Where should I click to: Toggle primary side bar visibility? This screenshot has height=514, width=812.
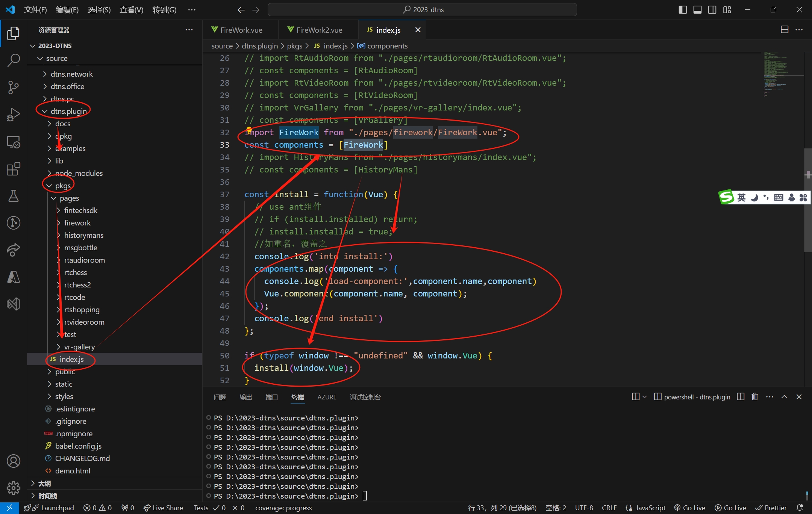click(683, 10)
